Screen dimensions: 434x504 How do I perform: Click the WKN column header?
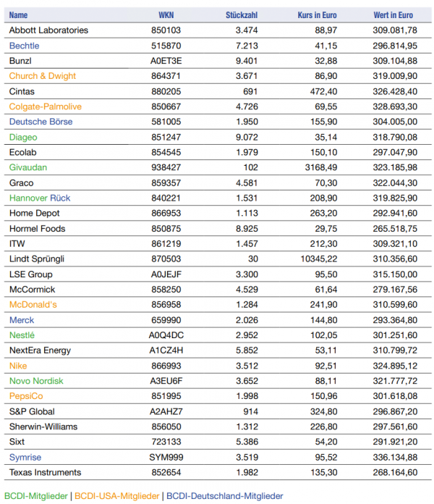tap(166, 15)
